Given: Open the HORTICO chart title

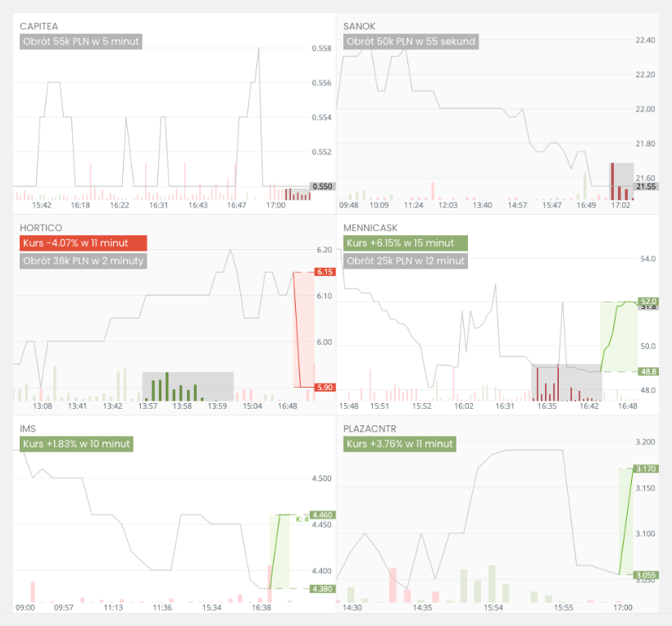Looking at the screenshot, I should tap(41, 228).
